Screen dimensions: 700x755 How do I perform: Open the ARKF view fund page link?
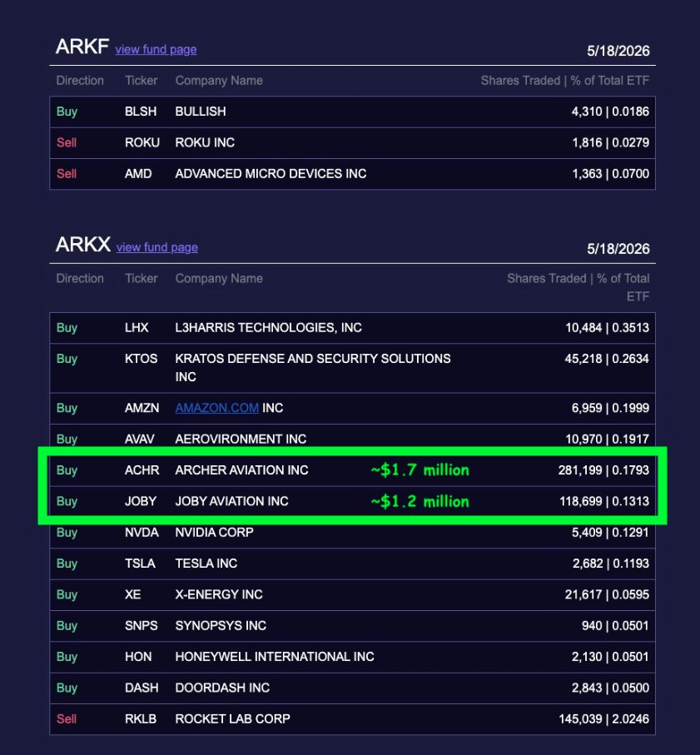156,50
